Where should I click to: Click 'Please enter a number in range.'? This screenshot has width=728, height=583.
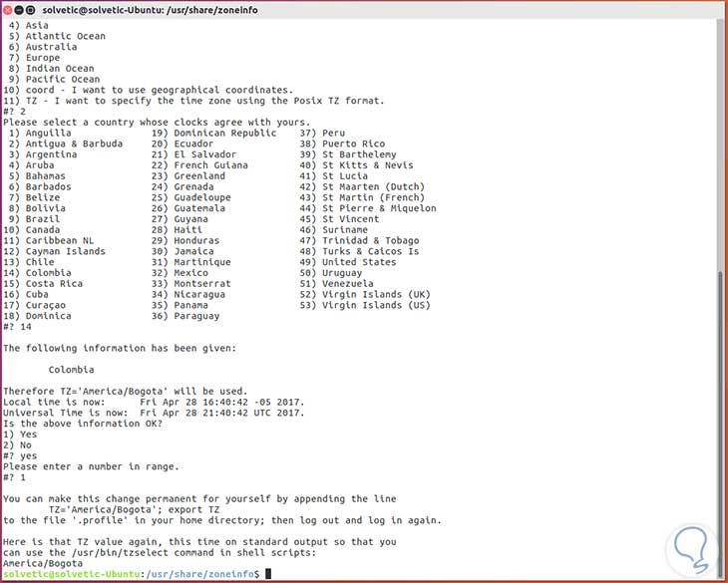(91, 466)
